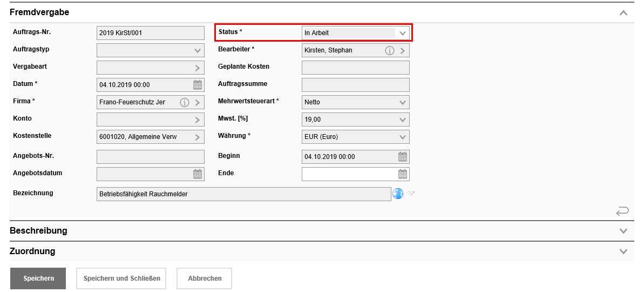644x292 pixels.
Task: Click into the Geplante Kosten field
Action: click(355, 68)
